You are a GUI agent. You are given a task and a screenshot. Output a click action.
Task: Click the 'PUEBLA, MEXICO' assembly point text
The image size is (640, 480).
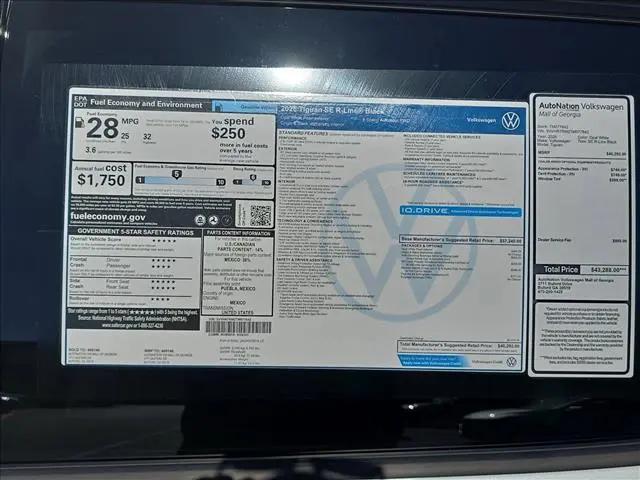tap(238, 289)
